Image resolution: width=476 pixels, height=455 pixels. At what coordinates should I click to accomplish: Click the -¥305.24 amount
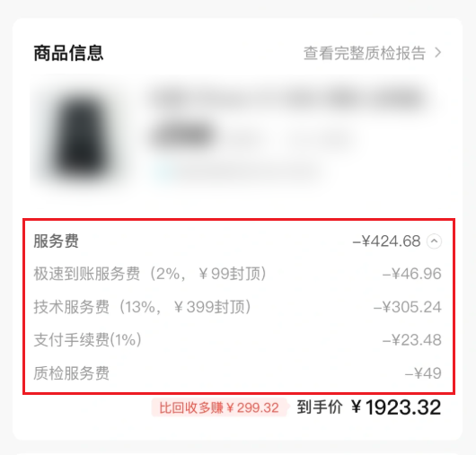point(408,307)
